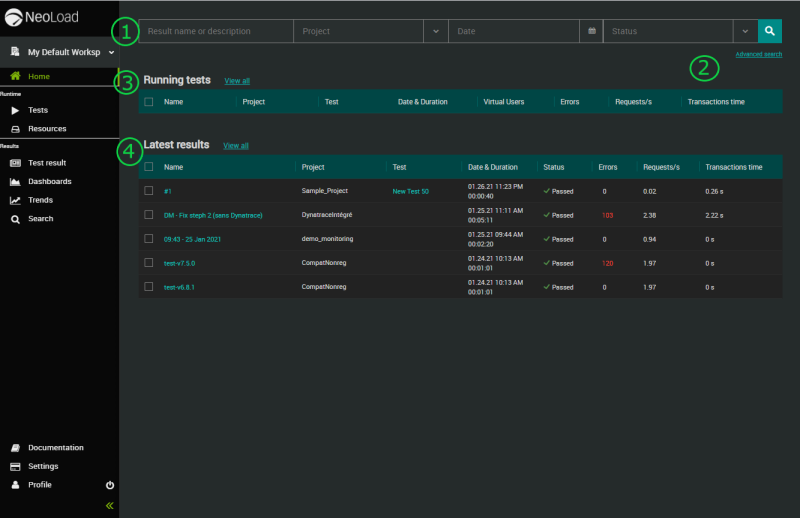Collapse the sidebar with double chevron
Screen dimensions: 800x518
click(x=110, y=506)
